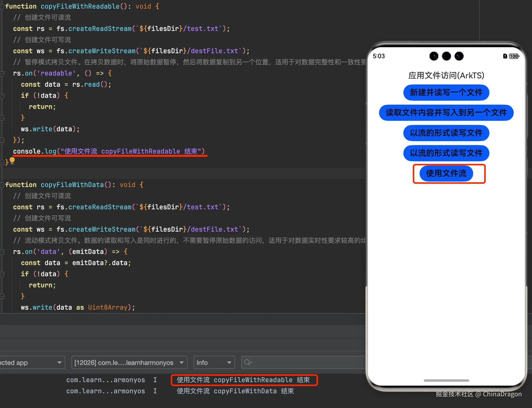Collapse the rs.on('readable') callback fold marker
Image resolution: width=532 pixels, height=408 pixels.
tap(2, 73)
